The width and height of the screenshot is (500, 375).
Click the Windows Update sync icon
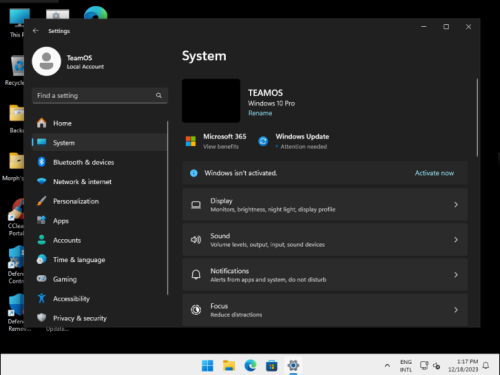[263, 141]
